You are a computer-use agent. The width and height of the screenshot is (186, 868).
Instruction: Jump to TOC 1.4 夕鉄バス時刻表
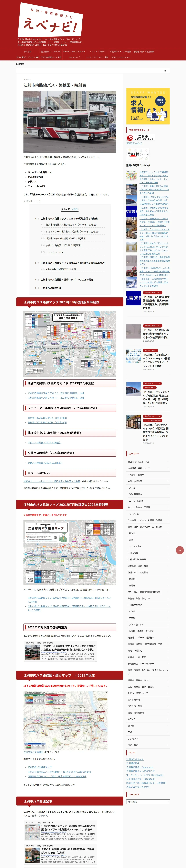[x=63, y=245]
